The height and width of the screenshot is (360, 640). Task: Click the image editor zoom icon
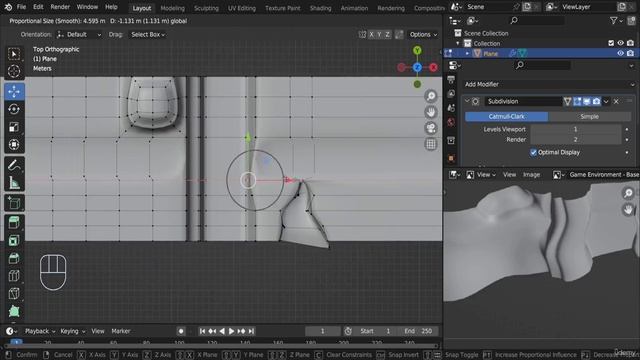[x=628, y=193]
